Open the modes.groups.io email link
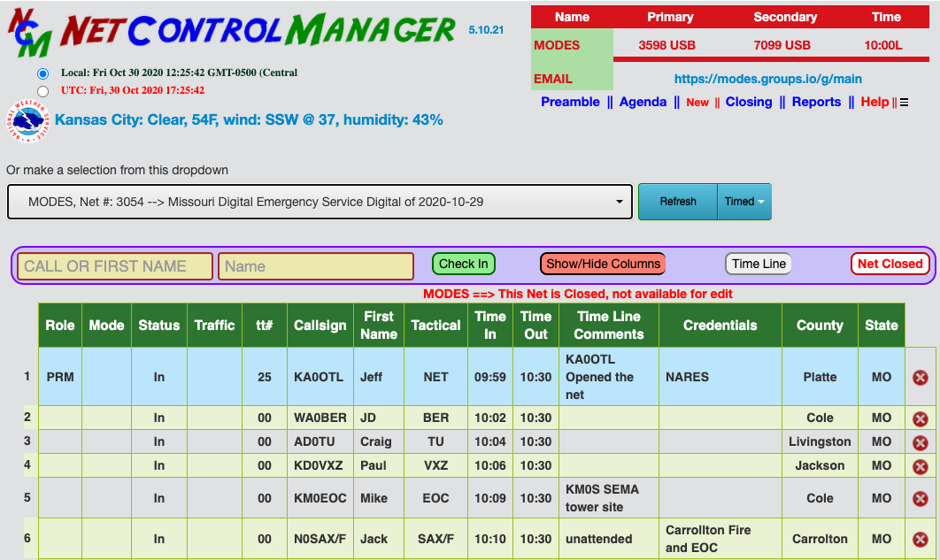 [768, 79]
